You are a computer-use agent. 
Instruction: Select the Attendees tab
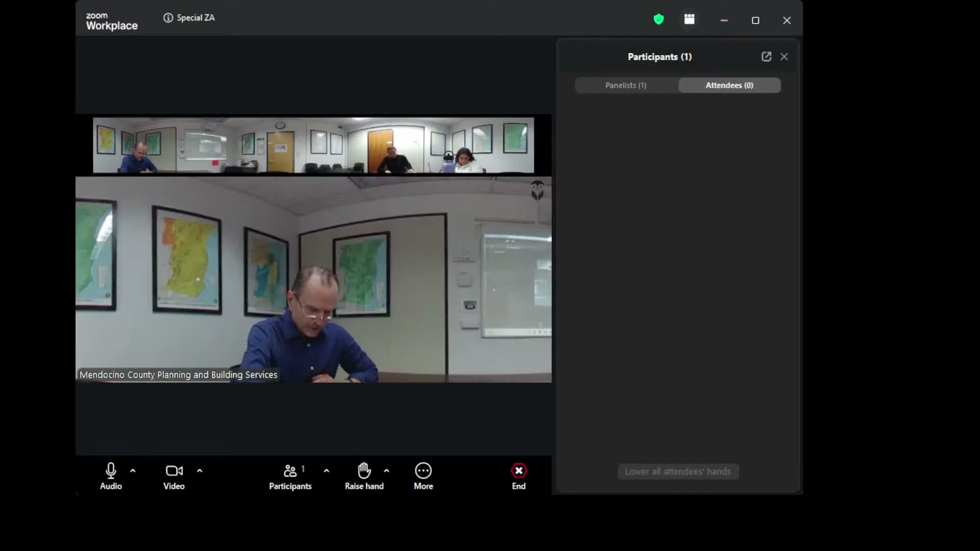click(729, 85)
